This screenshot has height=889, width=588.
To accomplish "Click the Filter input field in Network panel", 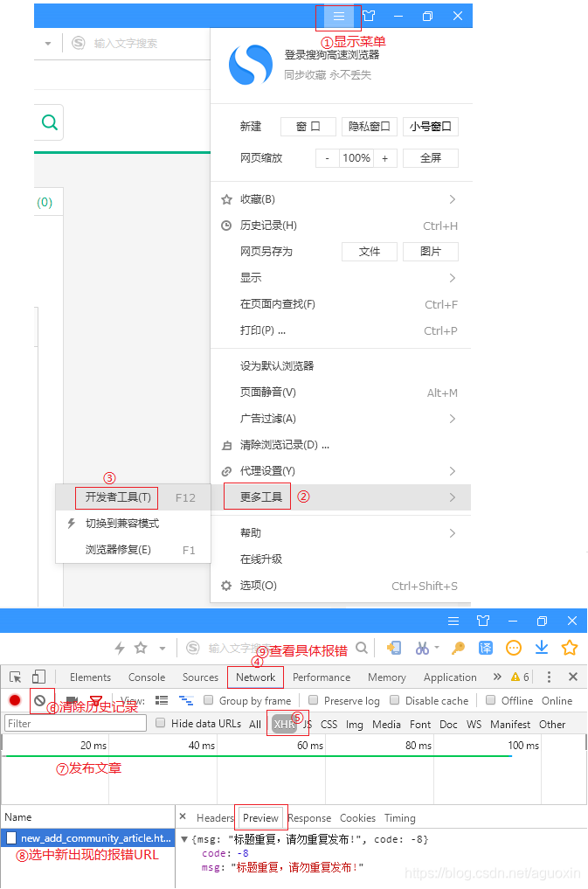I will click(75, 724).
